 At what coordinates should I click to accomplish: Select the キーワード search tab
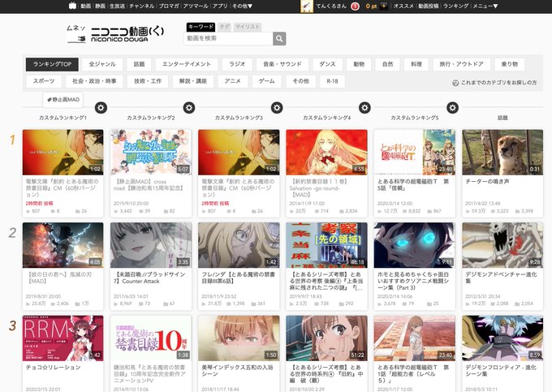click(201, 27)
